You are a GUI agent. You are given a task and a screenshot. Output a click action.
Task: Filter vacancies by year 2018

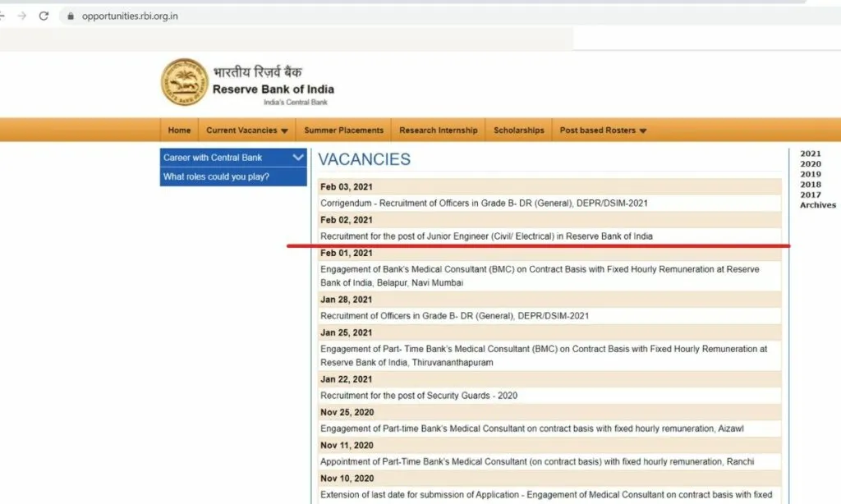click(x=811, y=185)
